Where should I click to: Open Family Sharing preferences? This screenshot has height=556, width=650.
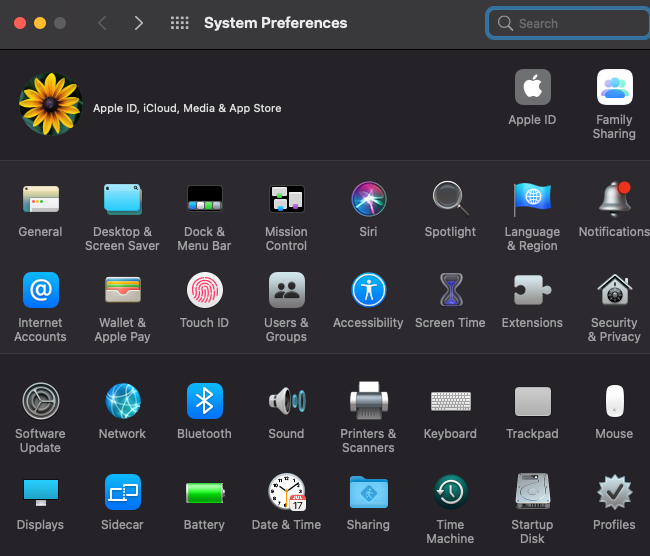click(614, 87)
